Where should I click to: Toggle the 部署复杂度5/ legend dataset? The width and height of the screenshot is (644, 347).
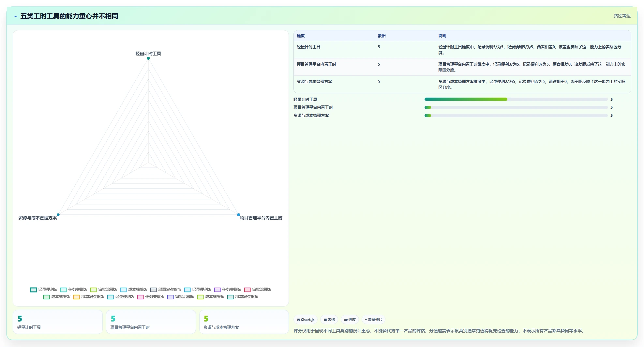[x=243, y=297]
